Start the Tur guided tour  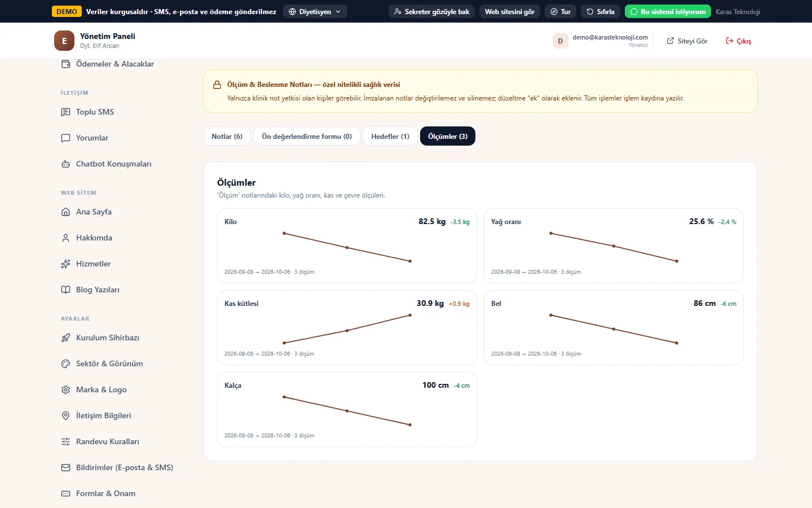point(561,11)
